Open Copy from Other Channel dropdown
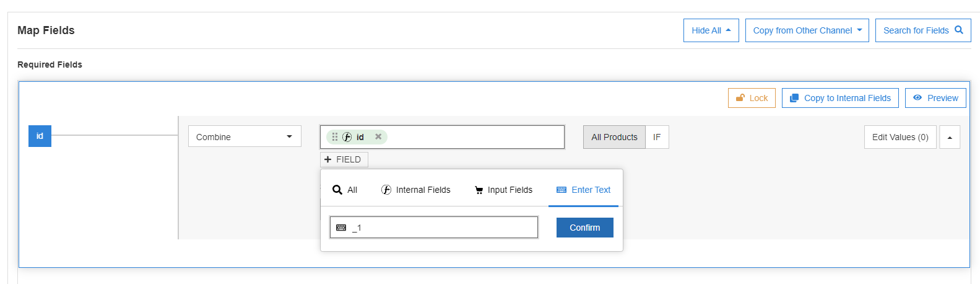The width and height of the screenshot is (980, 284). point(807,30)
